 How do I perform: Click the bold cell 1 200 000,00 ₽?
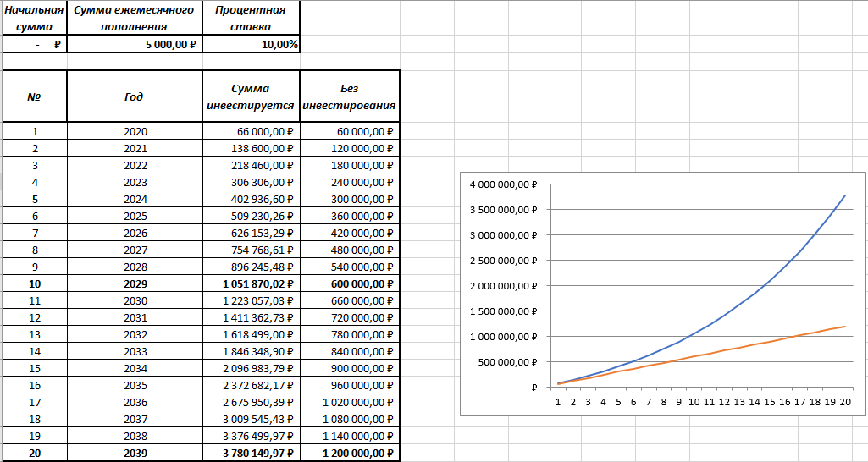pyautogui.click(x=349, y=454)
